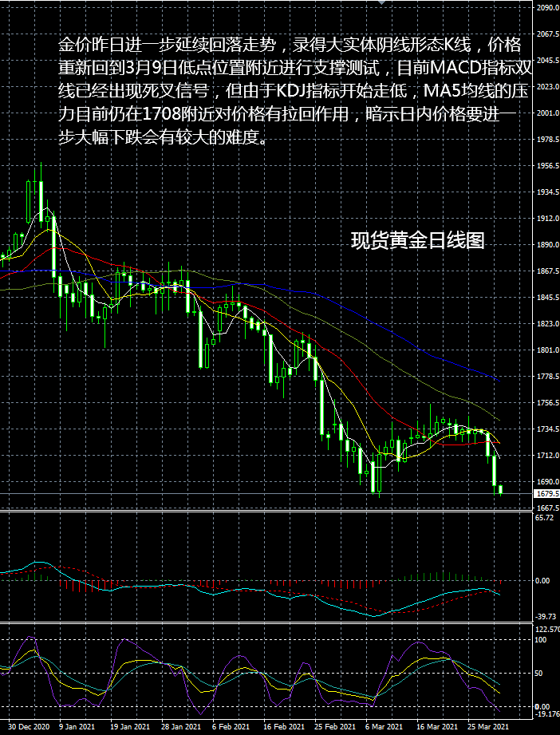Click the 9 Jan 2021 date label

point(78,727)
